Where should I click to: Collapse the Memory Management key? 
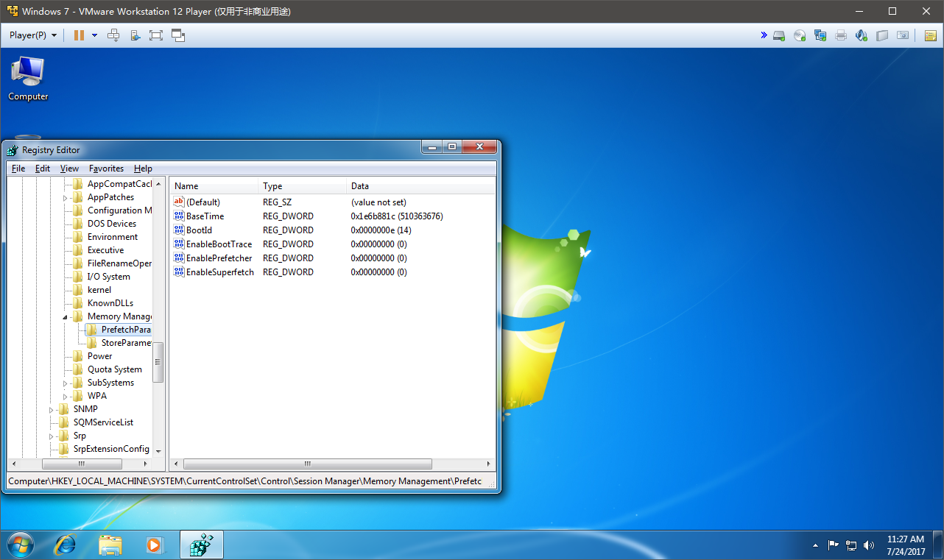click(65, 316)
